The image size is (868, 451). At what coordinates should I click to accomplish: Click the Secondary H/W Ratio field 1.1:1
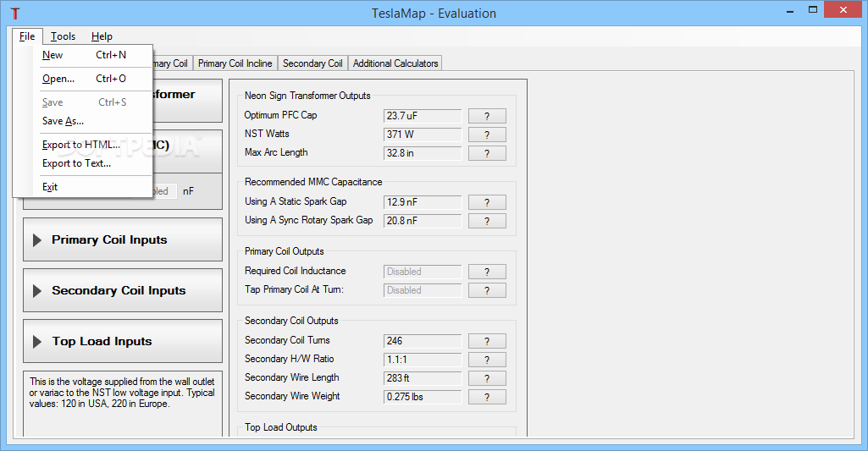[x=423, y=360]
